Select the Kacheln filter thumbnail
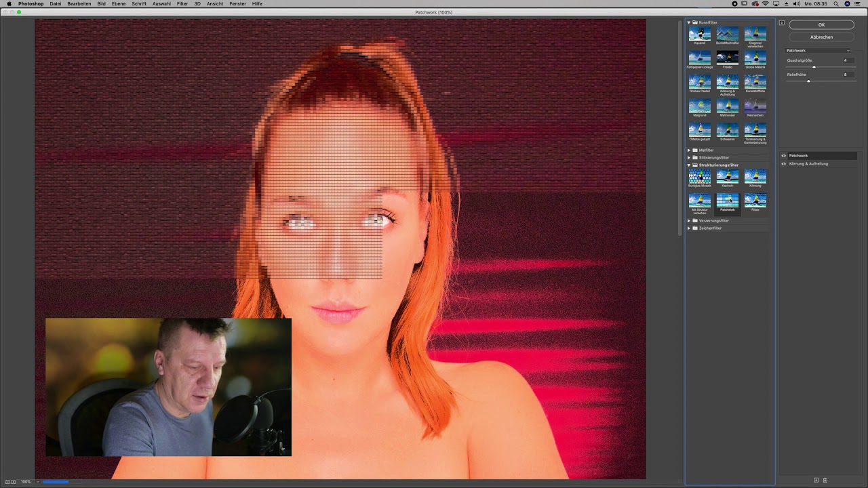The height and width of the screenshot is (488, 868). tap(728, 176)
